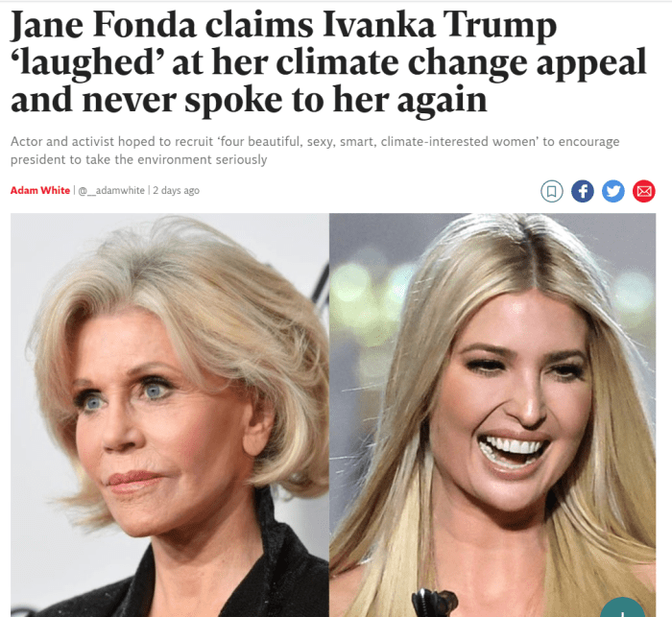
Task: Open the @__adamwhite Twitter handle link
Action: click(111, 190)
